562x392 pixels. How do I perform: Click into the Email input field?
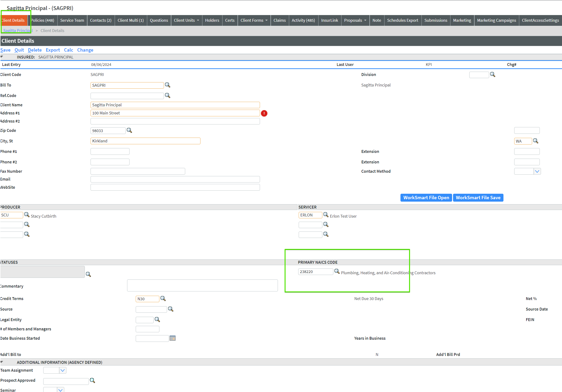point(175,179)
